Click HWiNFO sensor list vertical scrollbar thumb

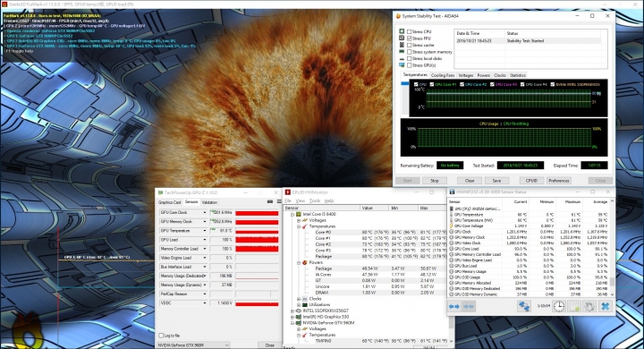point(612,282)
